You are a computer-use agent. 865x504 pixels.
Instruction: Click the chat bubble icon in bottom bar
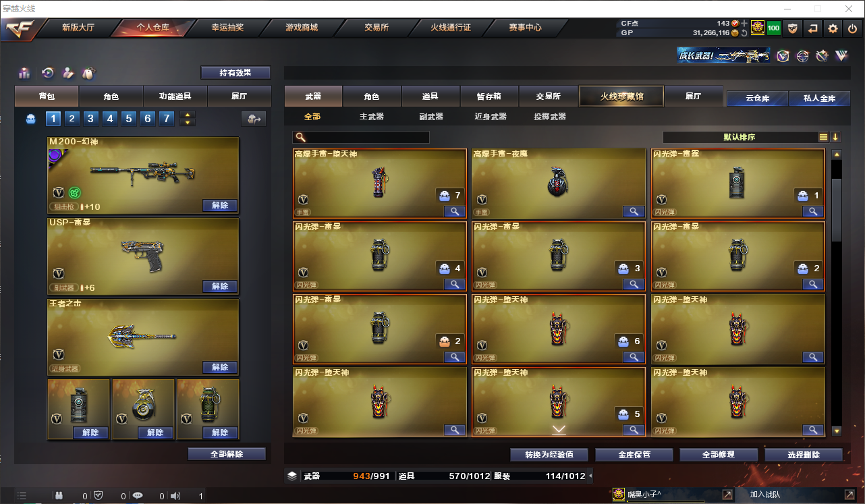pyautogui.click(x=138, y=496)
